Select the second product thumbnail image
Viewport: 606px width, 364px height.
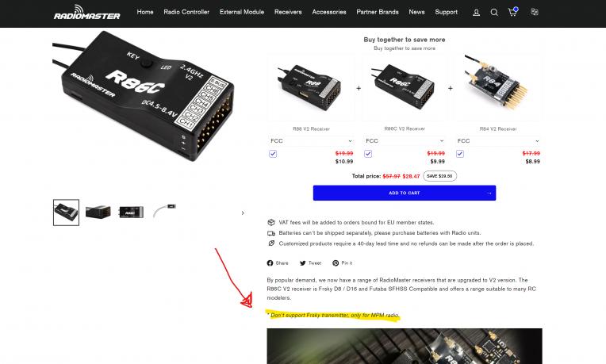coord(98,213)
